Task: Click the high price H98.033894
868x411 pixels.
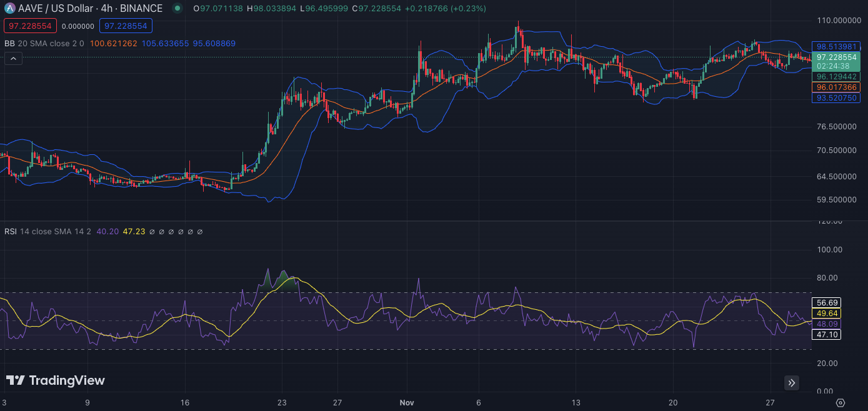Action: (x=272, y=9)
